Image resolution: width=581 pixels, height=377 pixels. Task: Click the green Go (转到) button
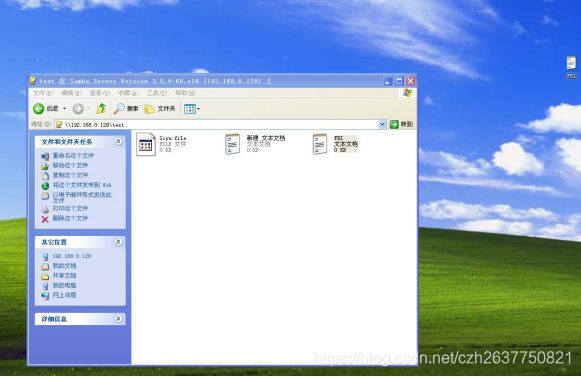[x=401, y=124]
